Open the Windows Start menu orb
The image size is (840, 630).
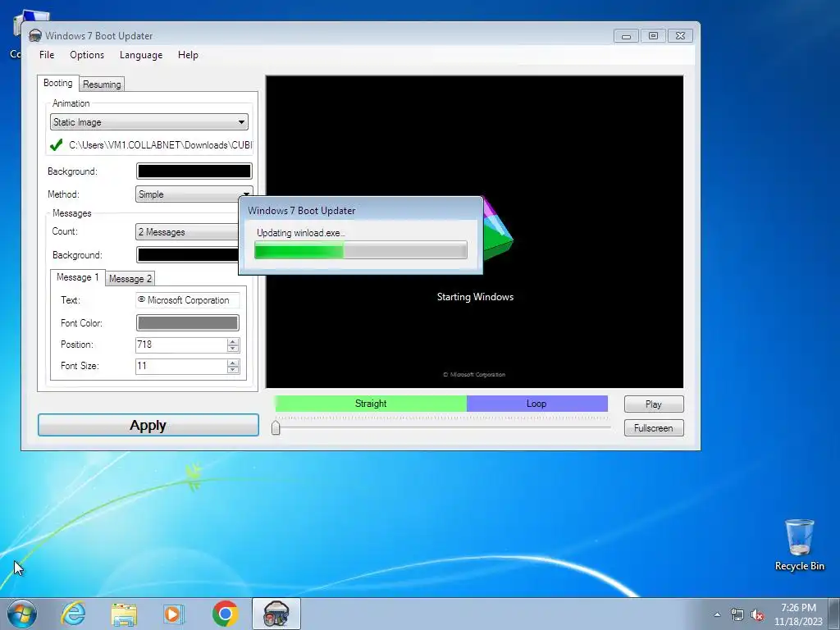[22, 614]
